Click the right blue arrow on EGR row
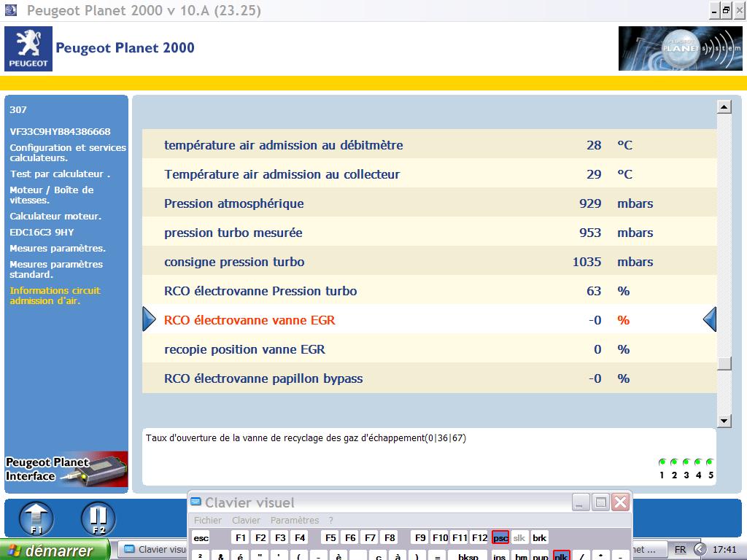The width and height of the screenshot is (747, 560). (x=710, y=319)
